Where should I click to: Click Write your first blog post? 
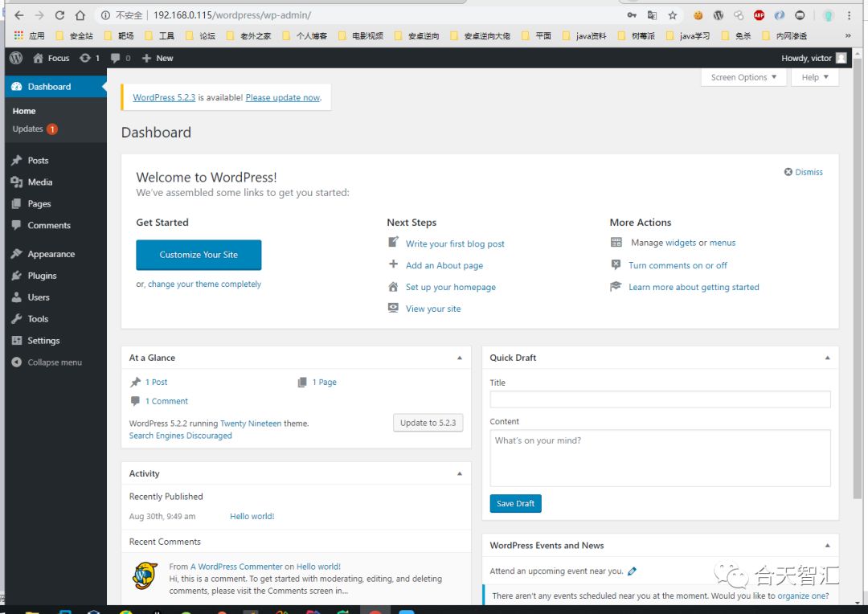click(455, 244)
